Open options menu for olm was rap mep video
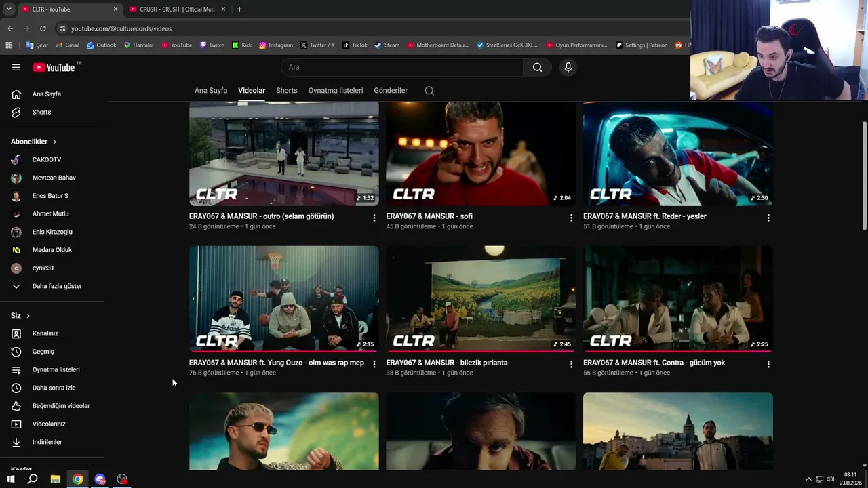This screenshot has height=488, width=868. click(x=374, y=364)
